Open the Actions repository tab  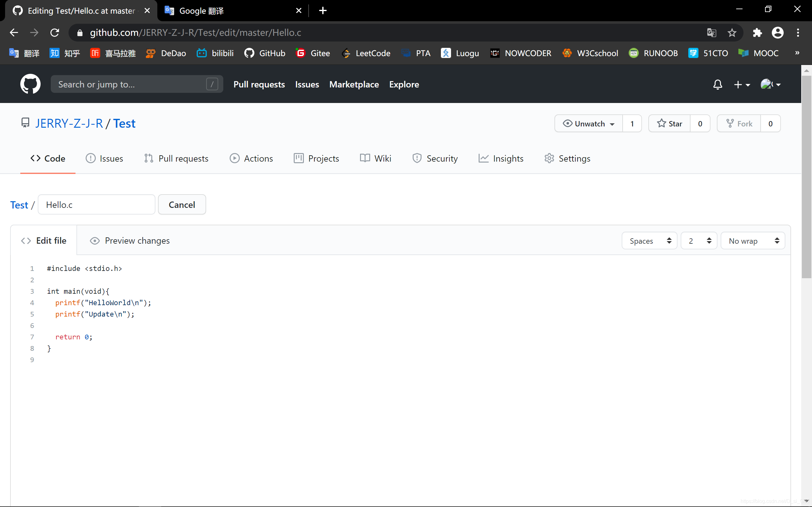point(251,158)
